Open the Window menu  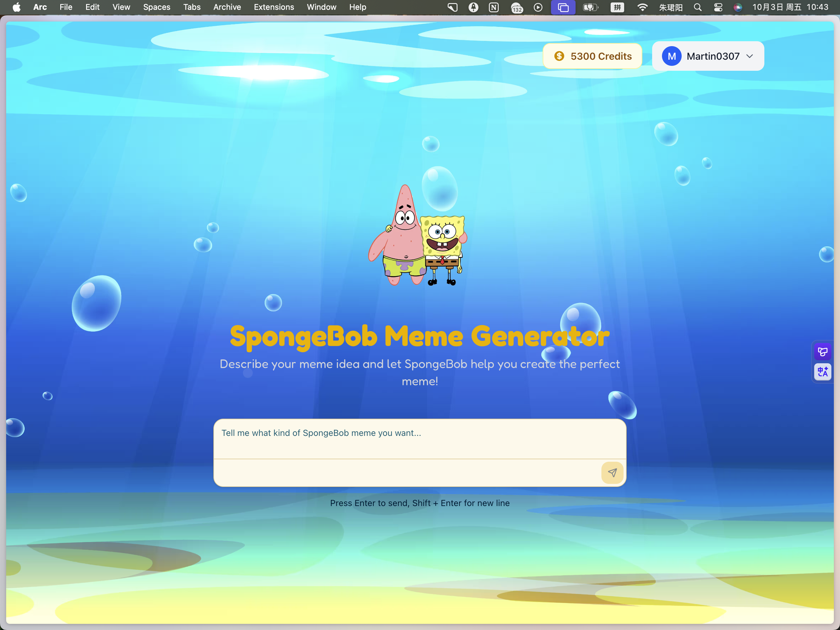coord(321,7)
